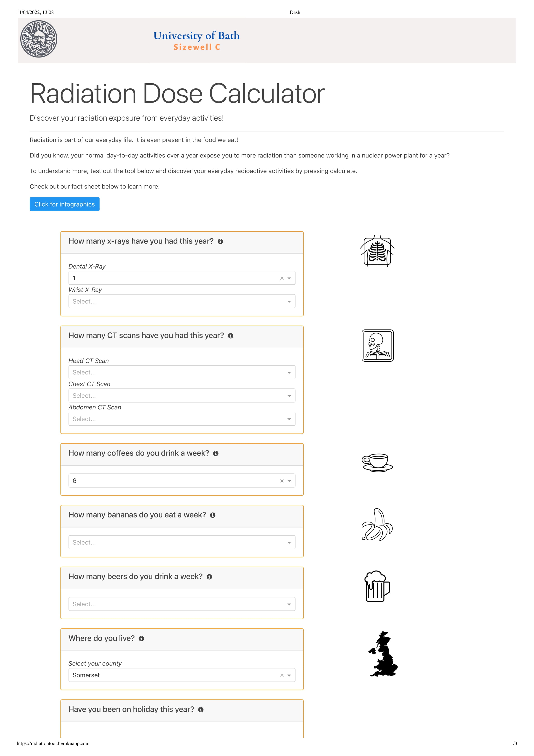Clear the Dental X-Ray selection with the × control
Image resolution: width=534 pixels, height=756 pixels.
pyautogui.click(x=282, y=278)
